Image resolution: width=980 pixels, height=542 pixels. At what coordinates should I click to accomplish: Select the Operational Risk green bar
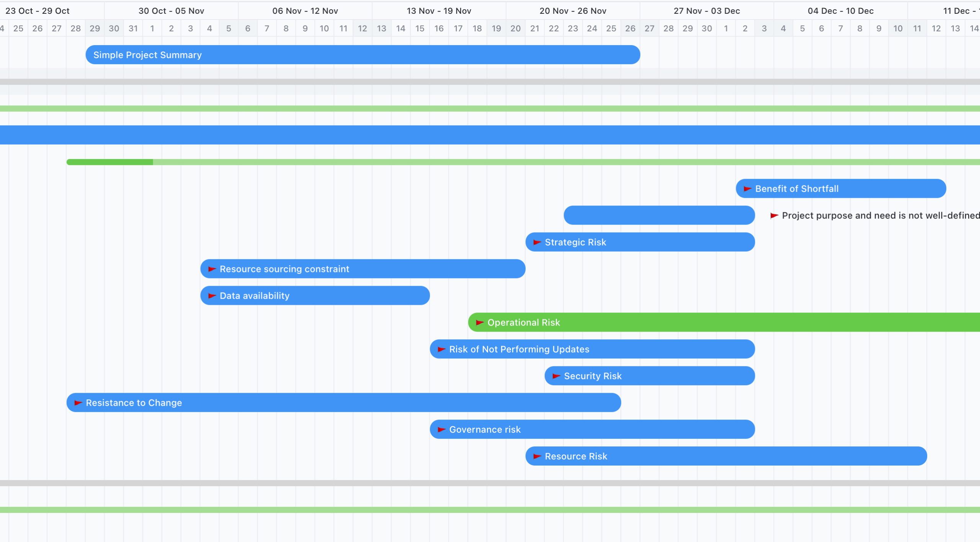click(689, 322)
